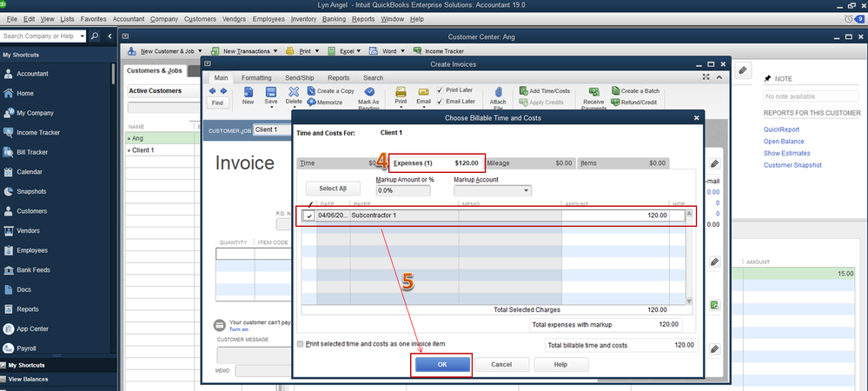Screen dimensions: 868x391
Task: Click Search Company or Help field
Action: tap(40, 36)
